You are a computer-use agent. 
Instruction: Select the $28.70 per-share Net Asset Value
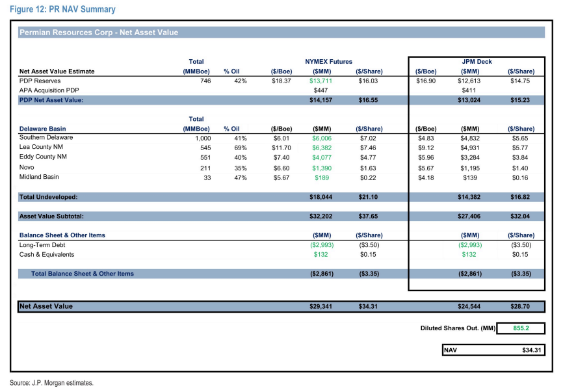520,307
